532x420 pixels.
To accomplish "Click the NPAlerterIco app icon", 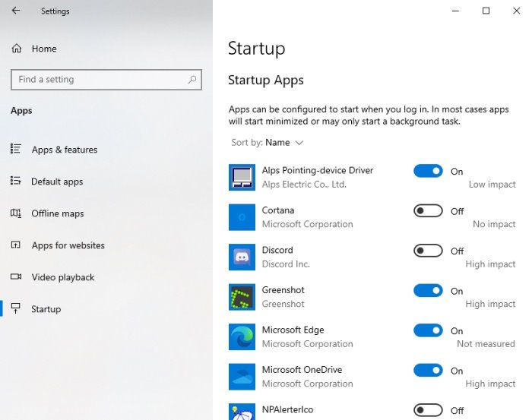I will (x=242, y=412).
